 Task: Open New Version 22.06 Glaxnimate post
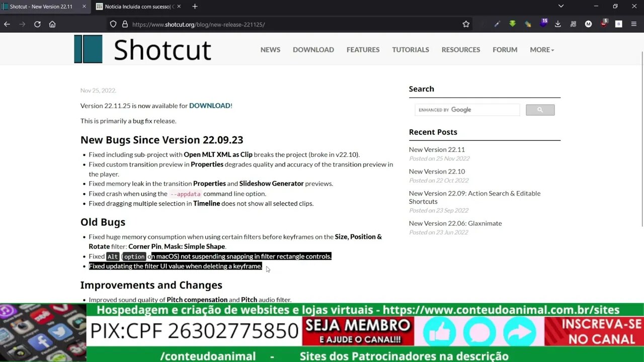(x=455, y=223)
